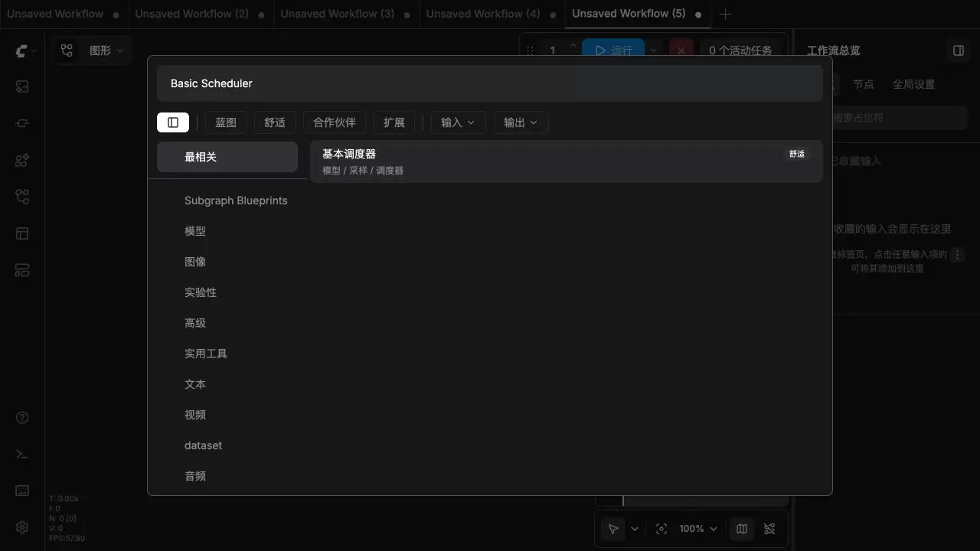Open the settings gear icon
Image resolution: width=980 pixels, height=551 pixels.
(x=22, y=527)
